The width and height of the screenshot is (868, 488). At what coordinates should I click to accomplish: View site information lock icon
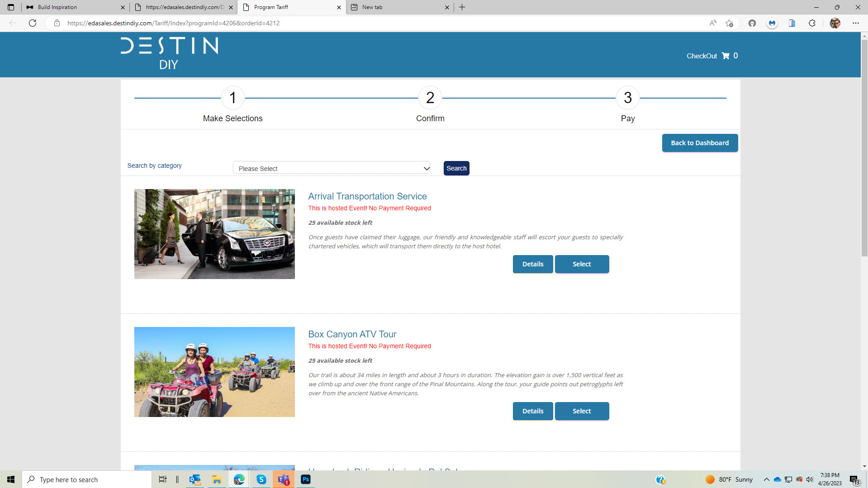(57, 23)
